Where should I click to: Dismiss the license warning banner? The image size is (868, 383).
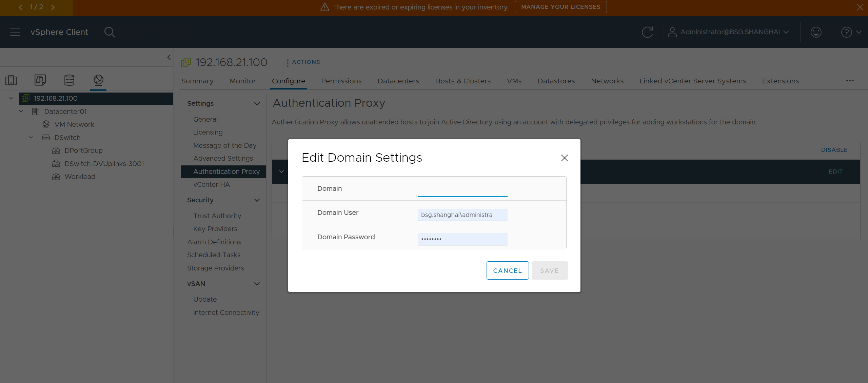tap(860, 7)
